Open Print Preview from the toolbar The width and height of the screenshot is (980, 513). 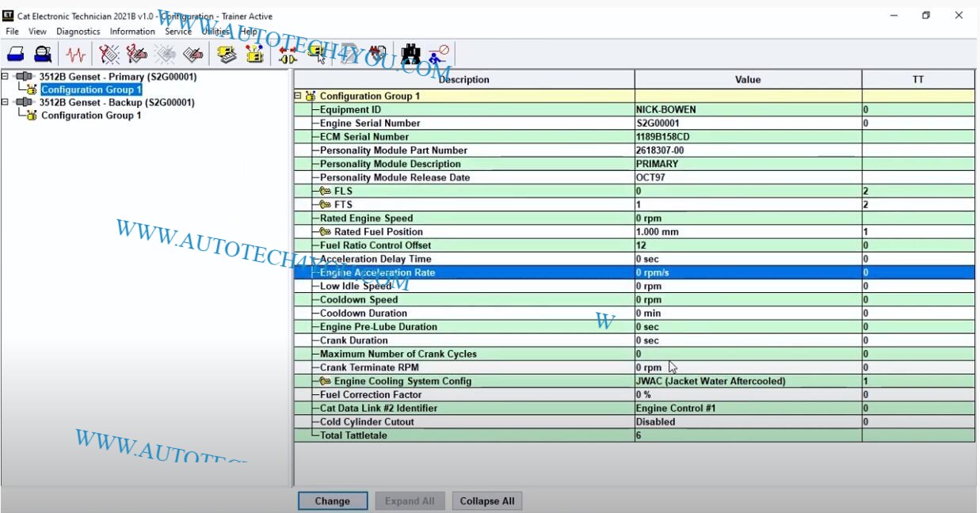click(x=43, y=55)
